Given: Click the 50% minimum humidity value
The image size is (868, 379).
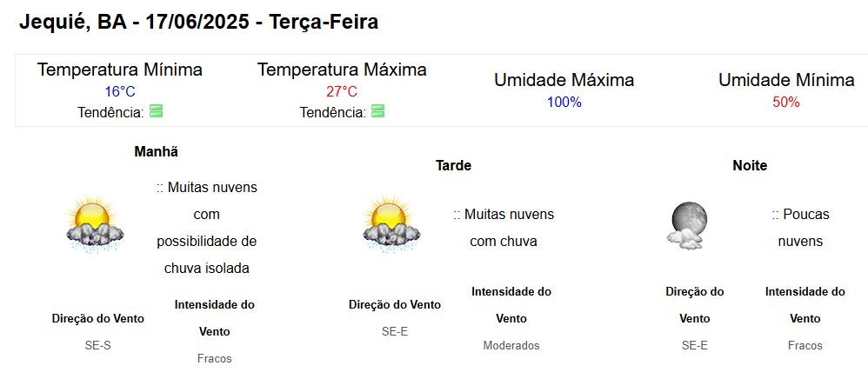Looking at the screenshot, I should tap(786, 102).
